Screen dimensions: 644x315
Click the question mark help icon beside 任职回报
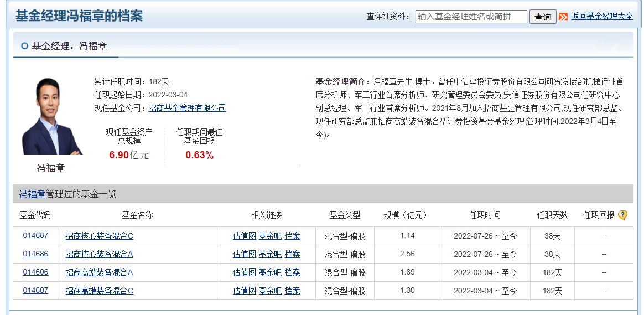click(622, 215)
